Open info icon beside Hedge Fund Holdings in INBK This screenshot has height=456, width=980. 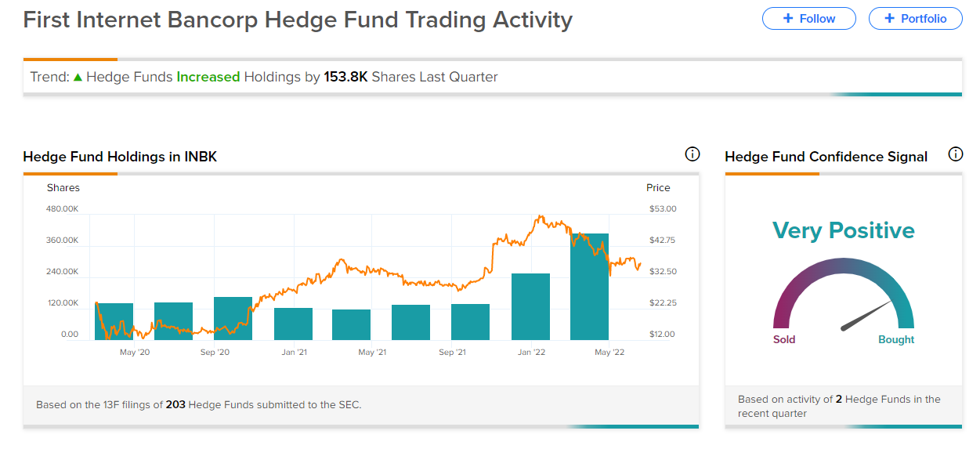click(693, 154)
